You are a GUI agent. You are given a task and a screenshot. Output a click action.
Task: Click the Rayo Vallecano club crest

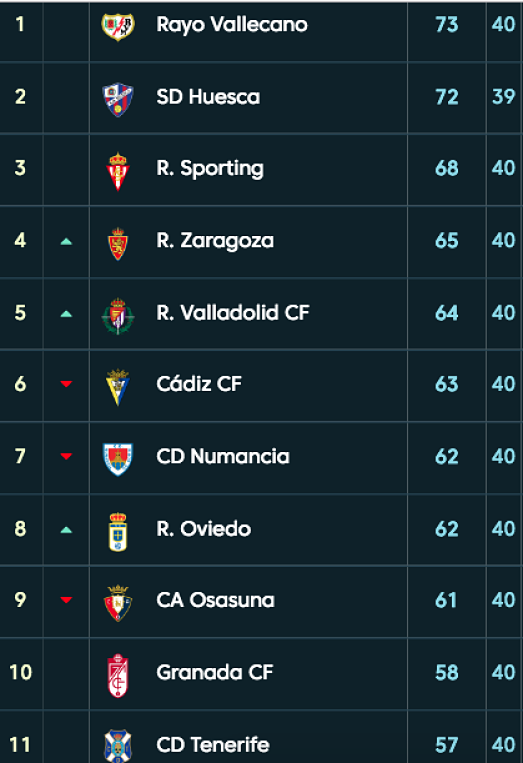118,26
